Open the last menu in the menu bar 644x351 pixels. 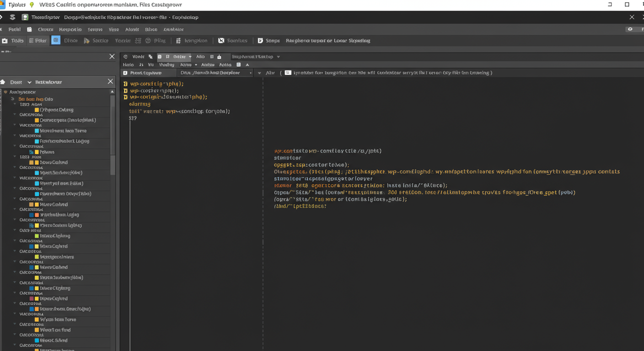tap(173, 29)
